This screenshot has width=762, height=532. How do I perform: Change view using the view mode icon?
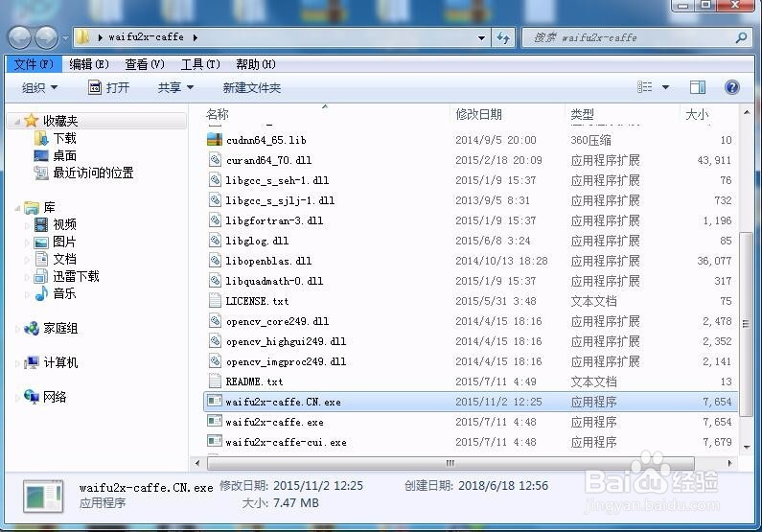click(645, 87)
